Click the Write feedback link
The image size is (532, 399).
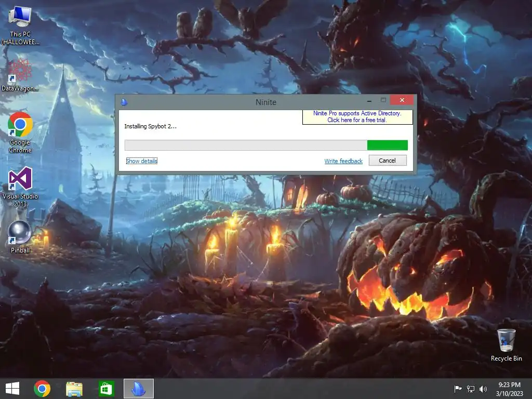(x=343, y=161)
